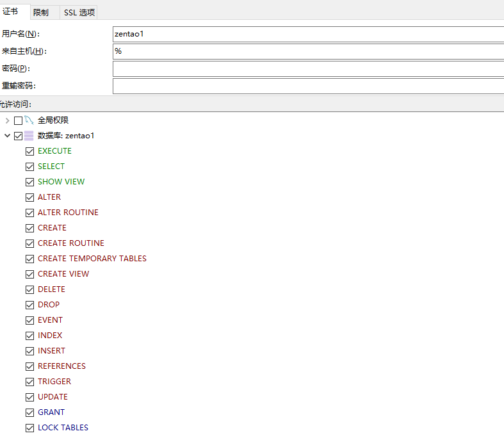This screenshot has height=438, width=504.
Task: Expand the 全局权限 tree node
Action: pyautogui.click(x=7, y=120)
